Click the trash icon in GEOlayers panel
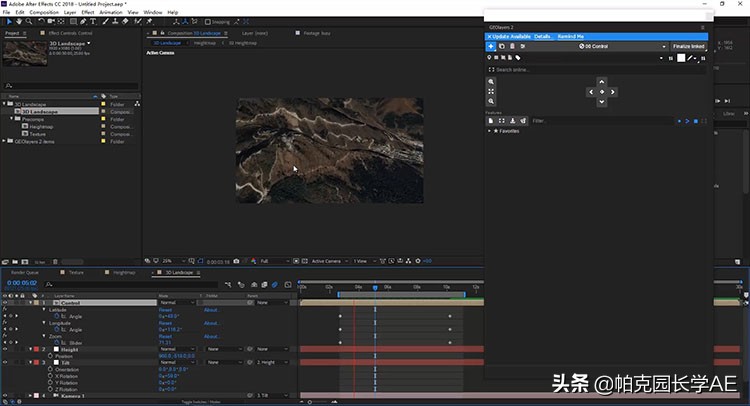The height and width of the screenshot is (406, 750). click(513, 46)
